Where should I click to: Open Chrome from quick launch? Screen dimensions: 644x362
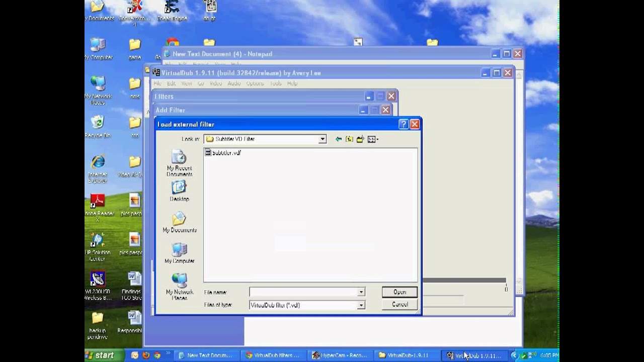click(157, 355)
